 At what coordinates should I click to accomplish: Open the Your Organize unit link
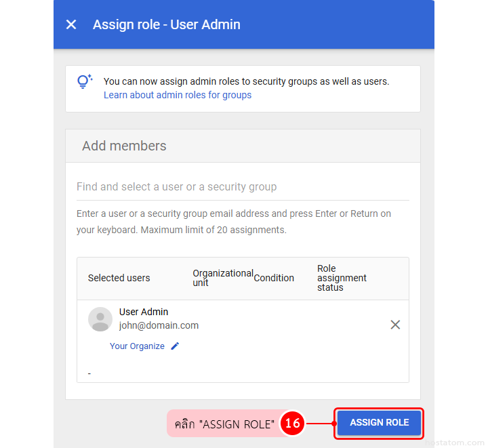137,346
